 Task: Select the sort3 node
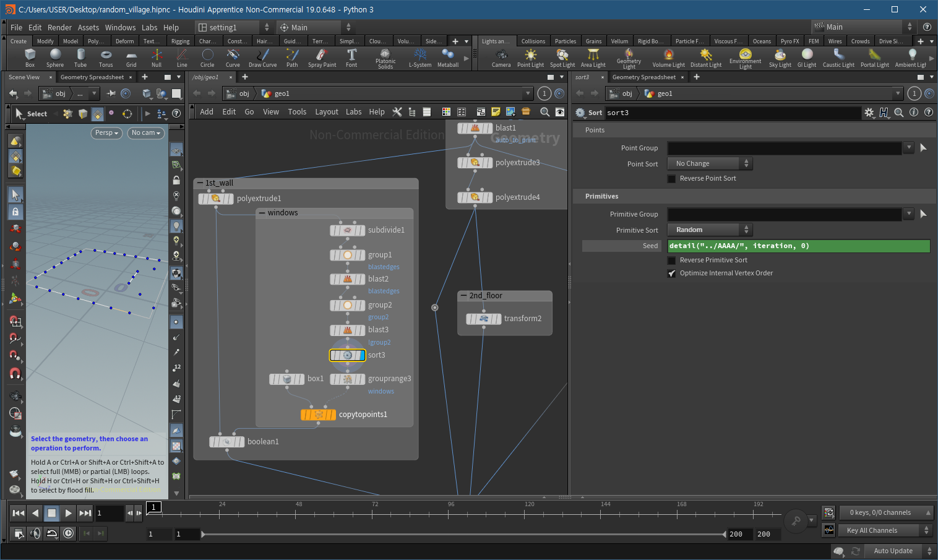[348, 355]
